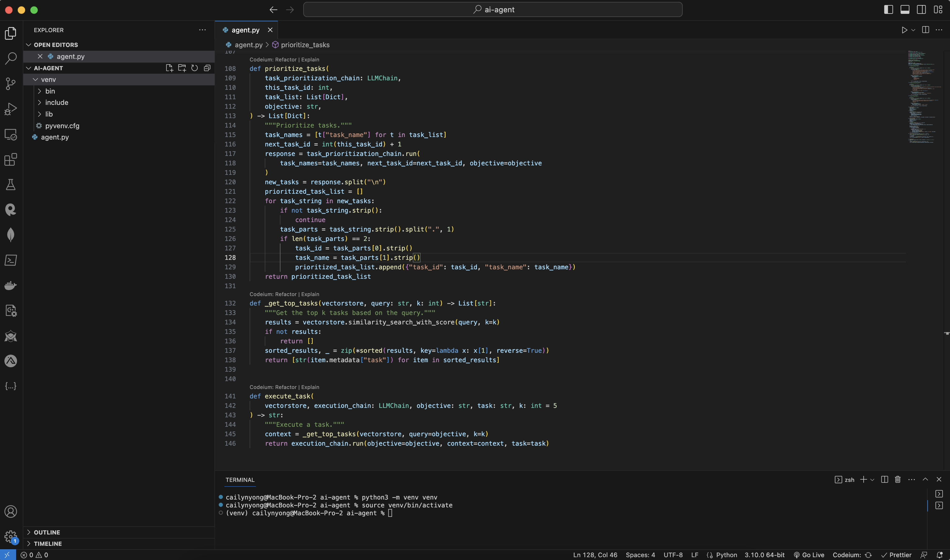Split the editor right
Viewport: 950px width, 560px height.
tap(925, 30)
